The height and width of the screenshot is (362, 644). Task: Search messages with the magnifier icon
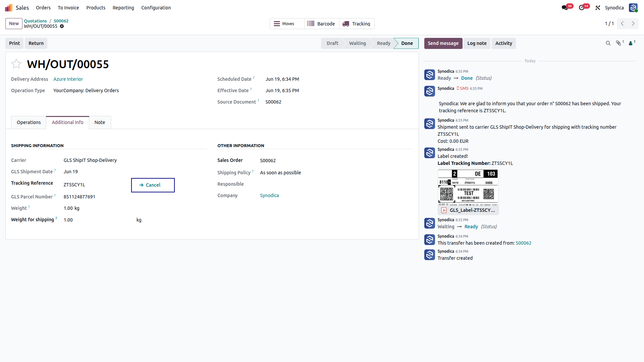pos(608,43)
